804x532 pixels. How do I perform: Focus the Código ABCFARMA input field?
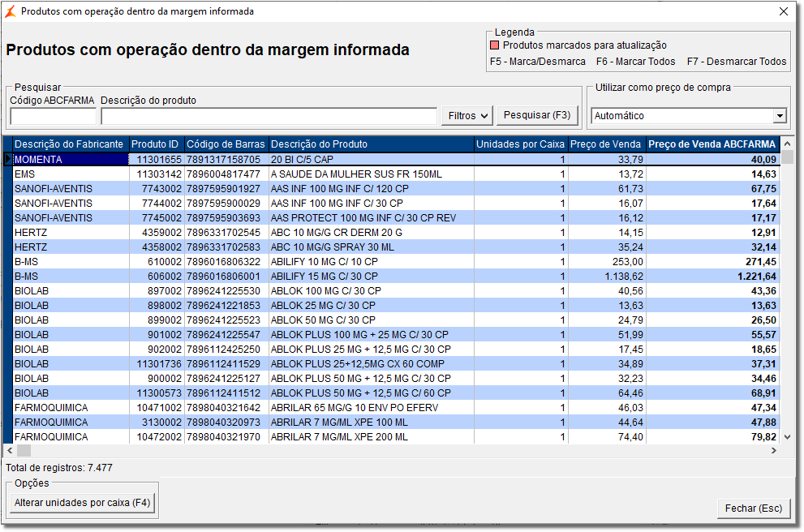[x=53, y=116]
